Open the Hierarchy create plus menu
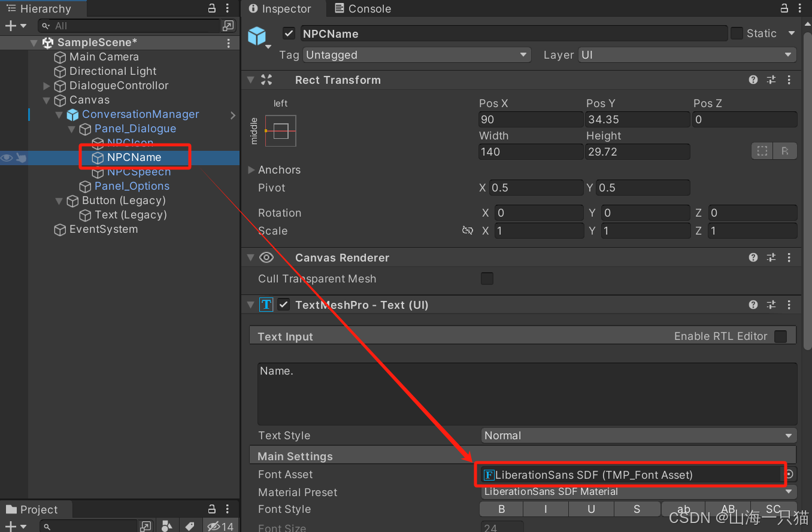 pyautogui.click(x=15, y=26)
